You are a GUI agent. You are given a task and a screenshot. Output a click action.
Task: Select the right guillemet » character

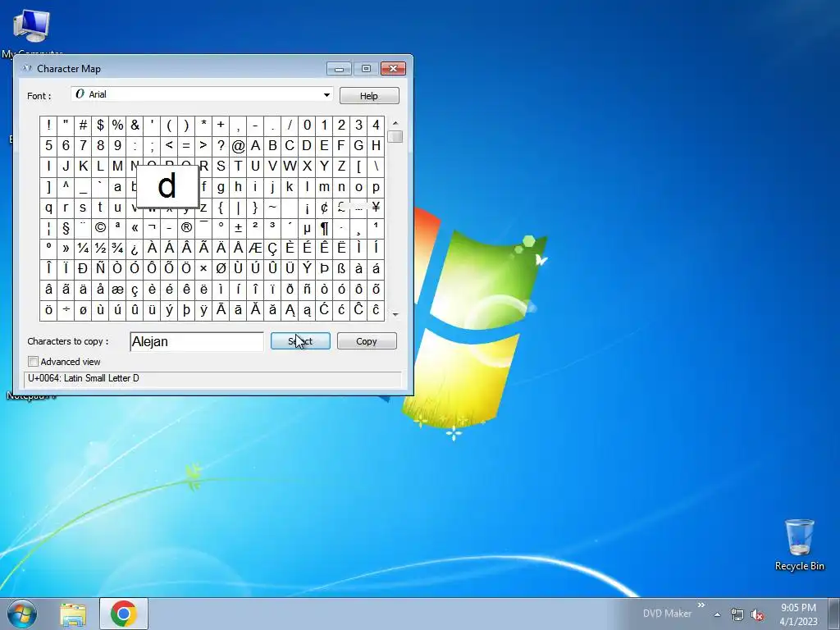66,248
